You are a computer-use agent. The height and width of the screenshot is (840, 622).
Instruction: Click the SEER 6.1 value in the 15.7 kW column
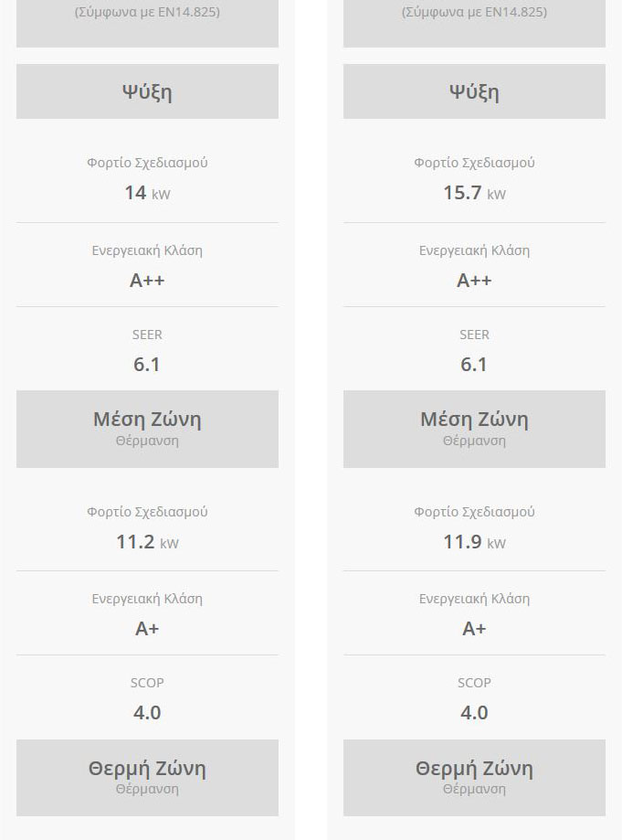click(x=474, y=365)
